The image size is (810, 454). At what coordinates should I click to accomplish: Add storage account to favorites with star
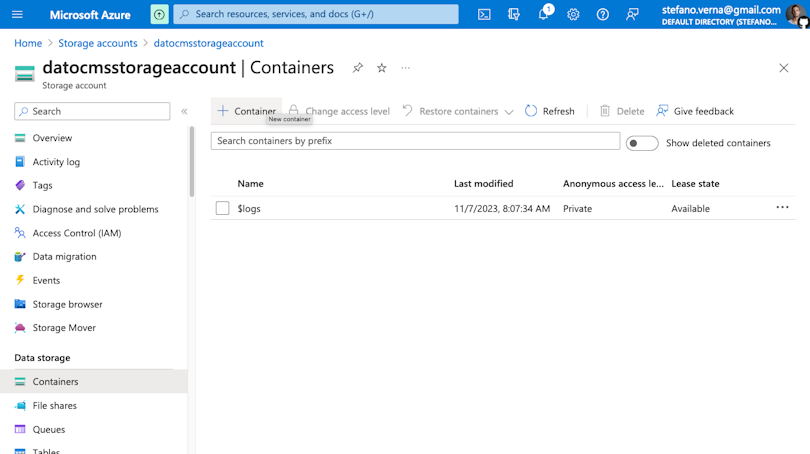[382, 68]
